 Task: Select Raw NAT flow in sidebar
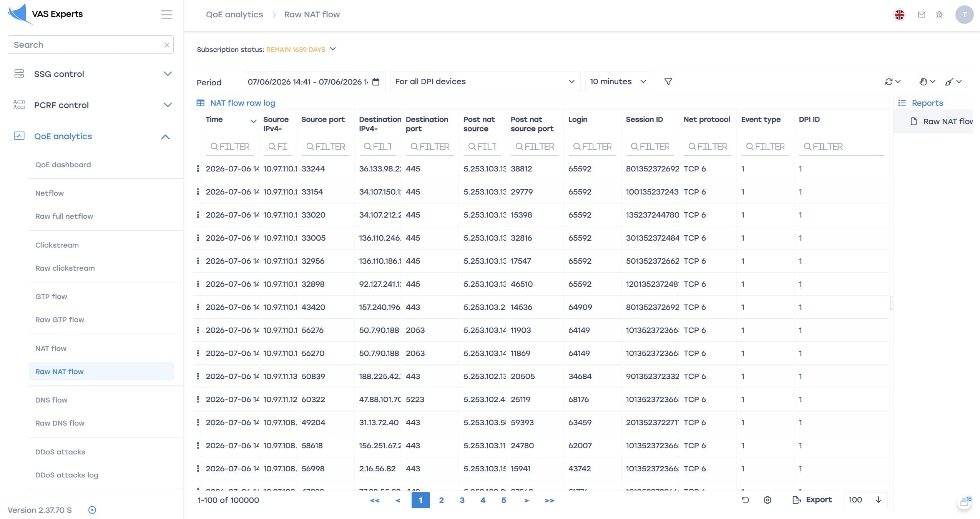pyautogui.click(x=101, y=371)
